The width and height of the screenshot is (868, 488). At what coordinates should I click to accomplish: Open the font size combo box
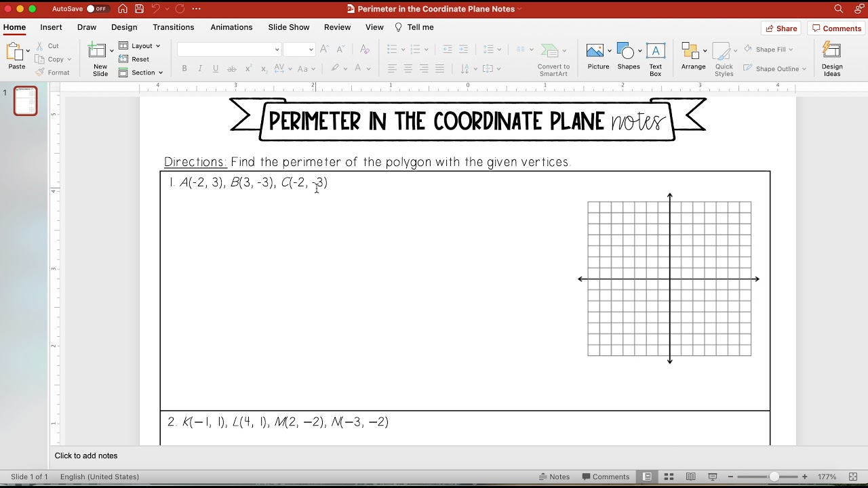coord(299,49)
